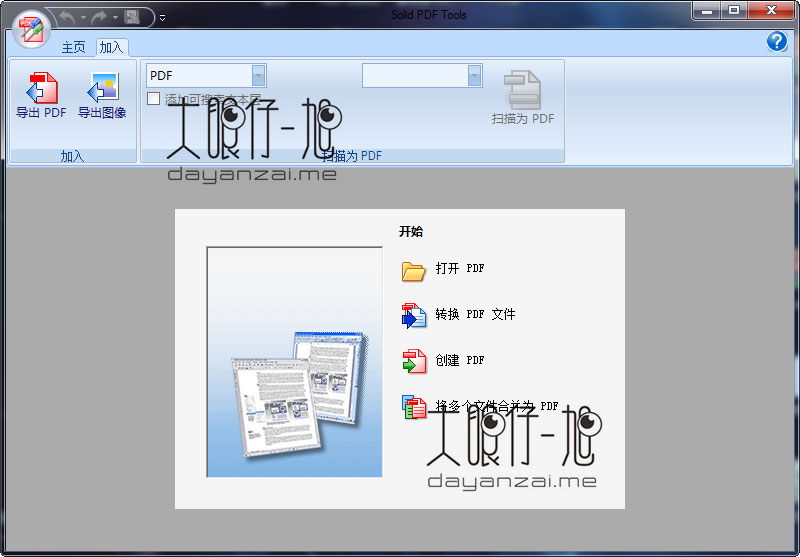Close the Solid PDF Tools window
The width and height of the screenshot is (800, 557).
tap(771, 11)
